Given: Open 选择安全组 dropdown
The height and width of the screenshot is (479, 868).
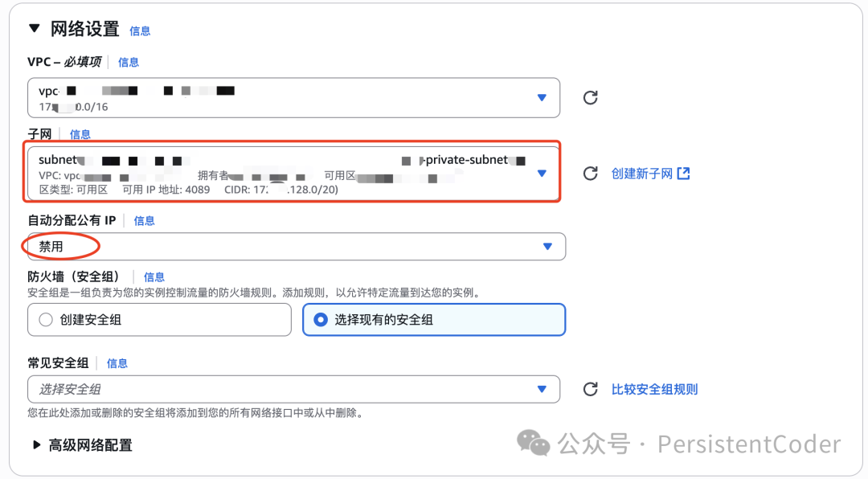Looking at the screenshot, I should [293, 389].
